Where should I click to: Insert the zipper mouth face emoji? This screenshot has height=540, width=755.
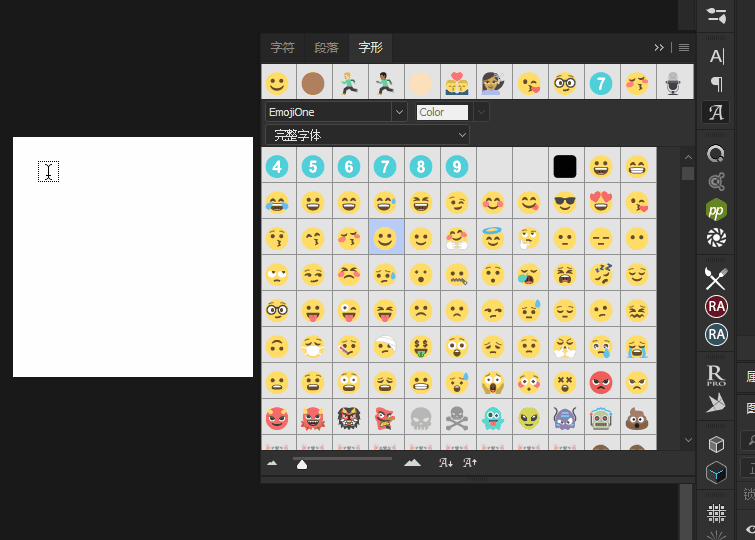click(x=457, y=274)
